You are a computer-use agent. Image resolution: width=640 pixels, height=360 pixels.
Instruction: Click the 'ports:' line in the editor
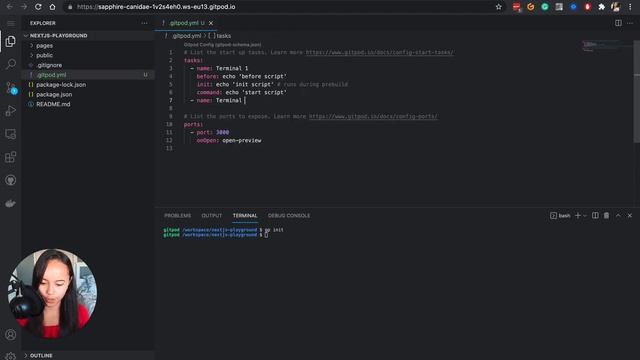[x=193, y=124]
